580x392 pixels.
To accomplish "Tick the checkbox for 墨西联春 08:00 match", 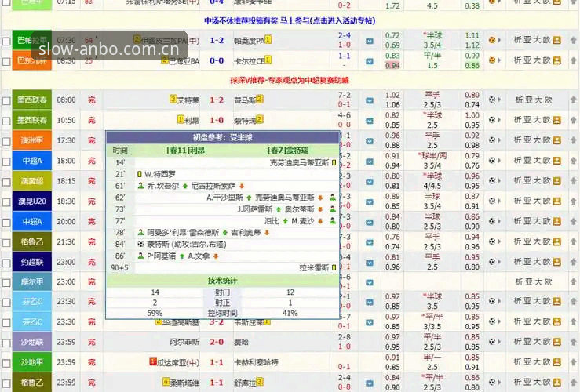I will tap(6, 100).
